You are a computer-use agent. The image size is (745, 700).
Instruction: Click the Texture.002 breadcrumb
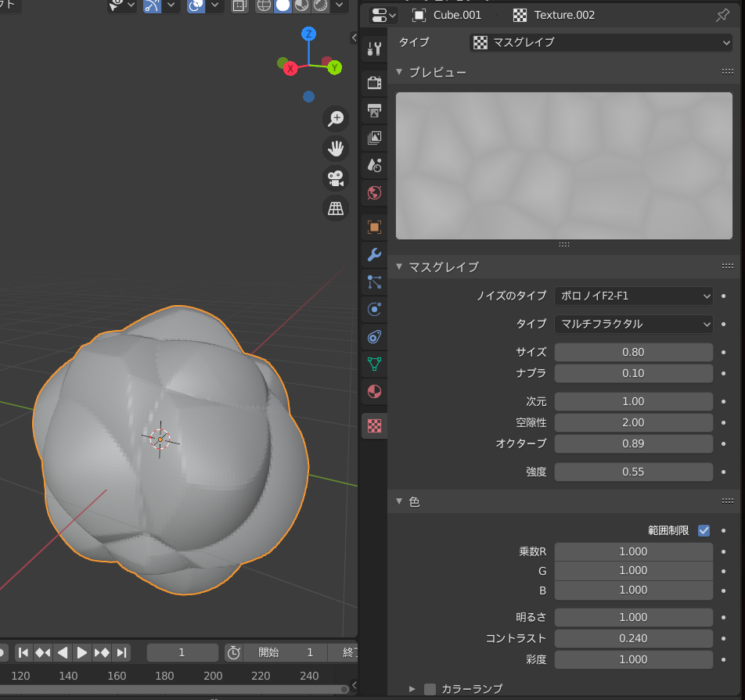coord(554,15)
